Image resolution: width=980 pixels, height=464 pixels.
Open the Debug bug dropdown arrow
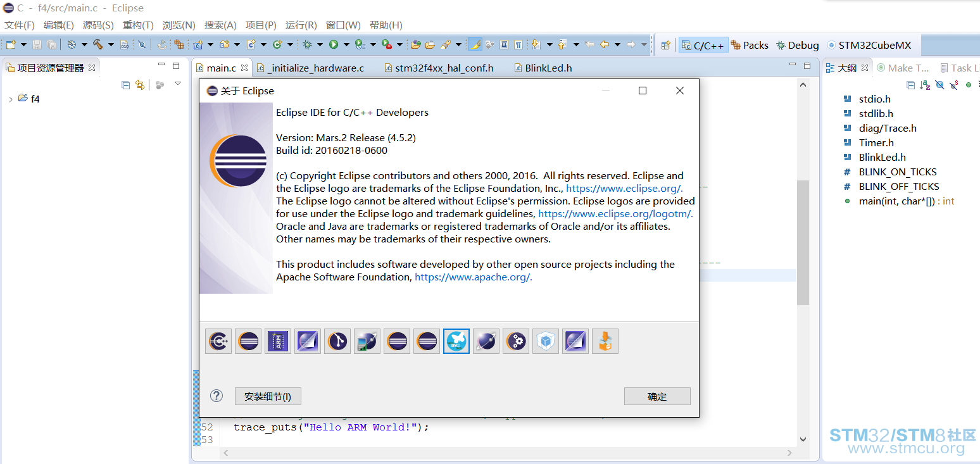tap(320, 44)
